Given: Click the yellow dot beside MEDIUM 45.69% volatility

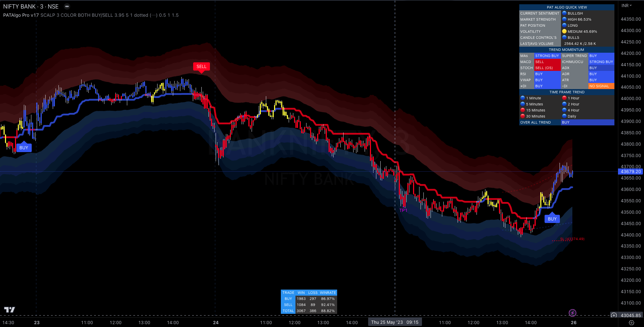Looking at the screenshot, I should [x=565, y=31].
